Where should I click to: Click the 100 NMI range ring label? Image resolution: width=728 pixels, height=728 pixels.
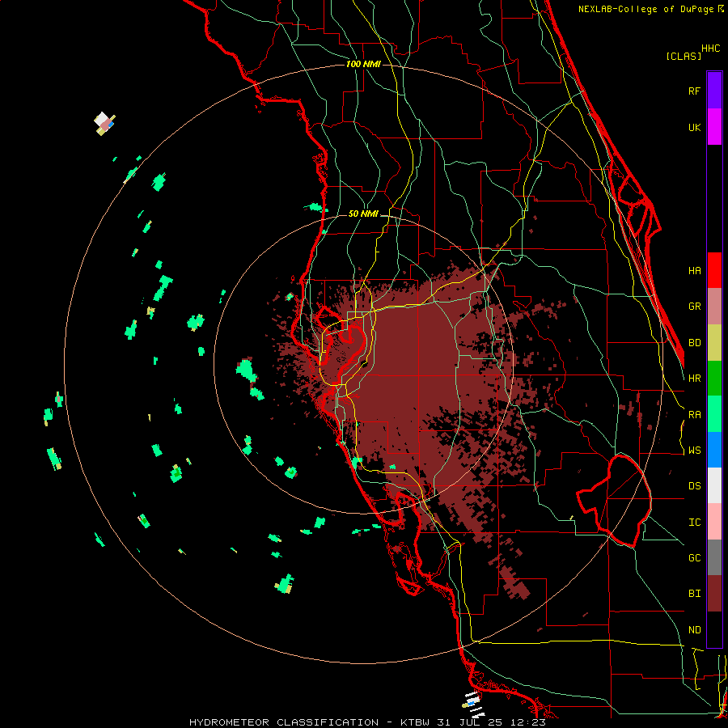[x=363, y=64]
